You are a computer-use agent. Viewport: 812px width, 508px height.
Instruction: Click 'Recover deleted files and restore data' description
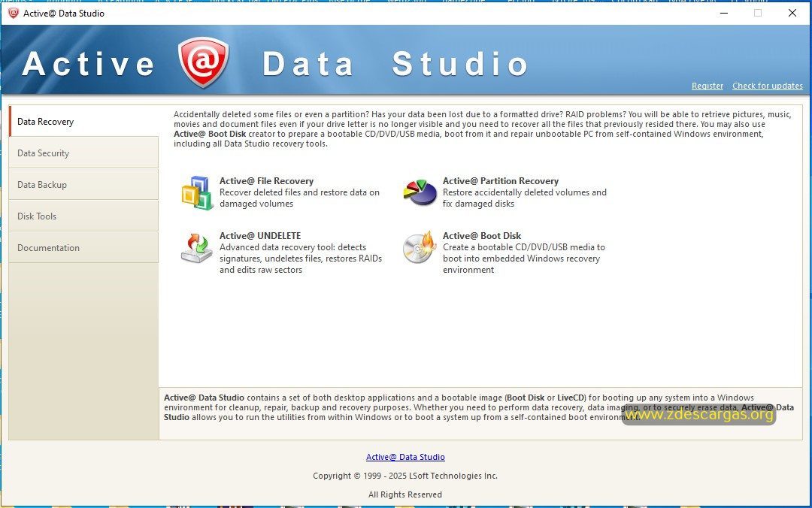[299, 198]
